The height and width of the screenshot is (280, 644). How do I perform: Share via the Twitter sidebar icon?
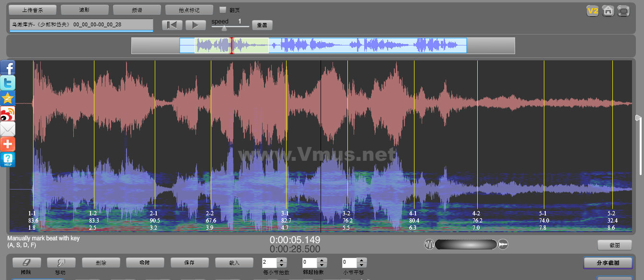click(8, 83)
